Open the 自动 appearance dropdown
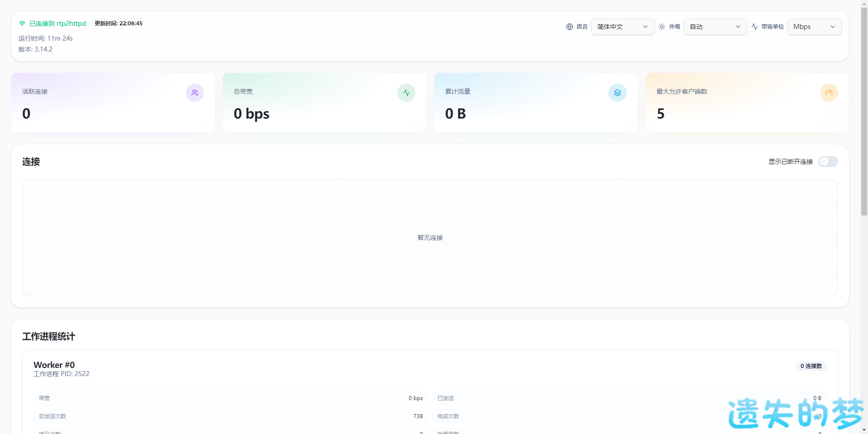The image size is (868, 434). (715, 27)
